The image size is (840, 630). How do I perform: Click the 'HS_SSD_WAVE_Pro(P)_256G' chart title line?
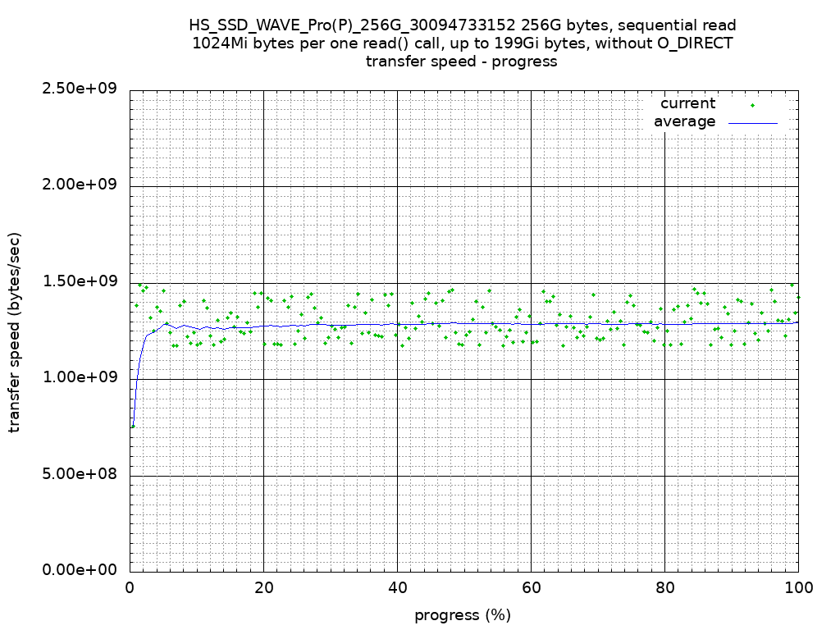[463, 25]
